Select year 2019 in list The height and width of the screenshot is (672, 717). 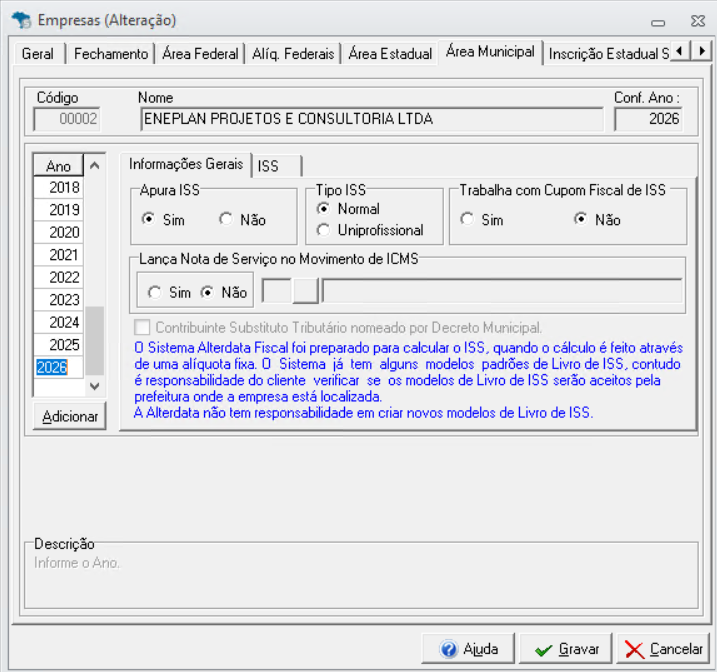59,210
